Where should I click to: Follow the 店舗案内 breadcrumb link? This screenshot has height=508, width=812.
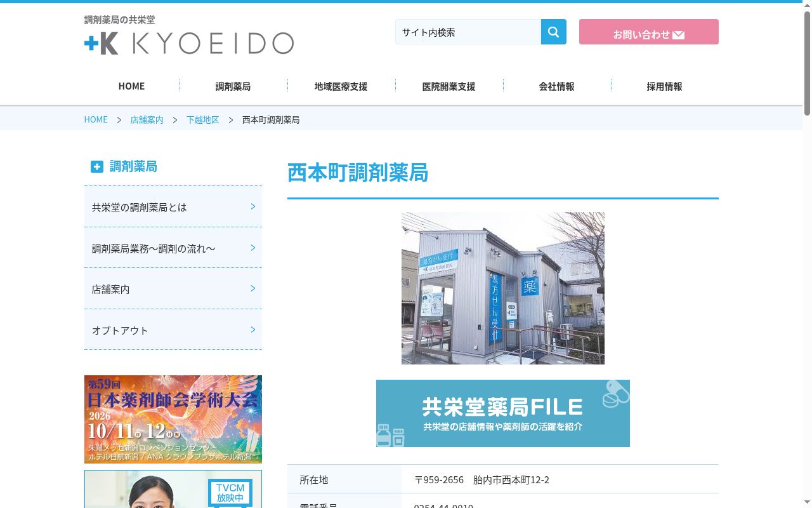coord(147,119)
